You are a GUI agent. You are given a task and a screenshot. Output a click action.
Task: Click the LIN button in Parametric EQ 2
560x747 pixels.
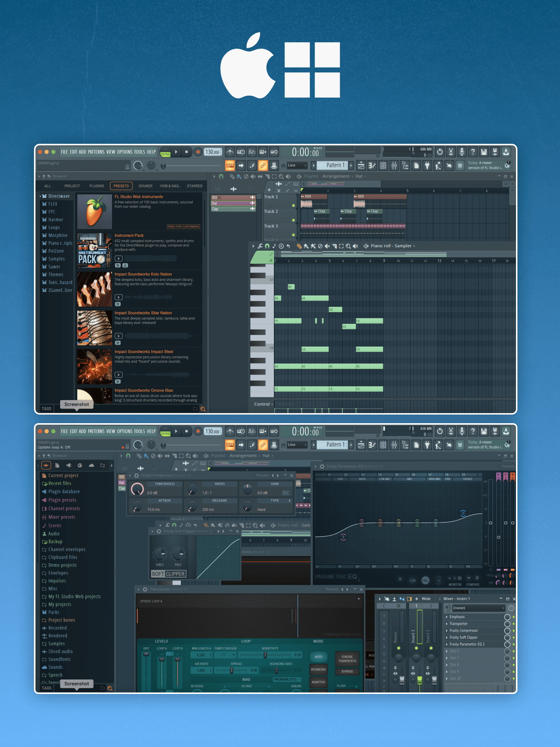click(413, 580)
